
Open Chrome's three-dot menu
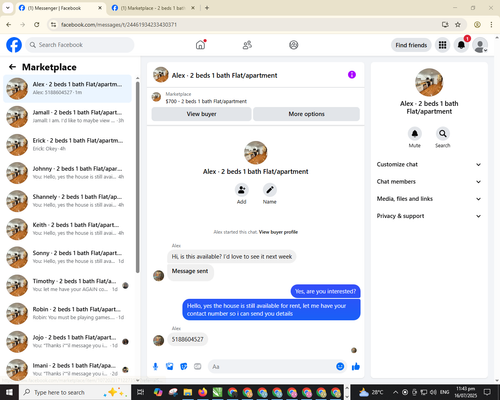point(491,24)
